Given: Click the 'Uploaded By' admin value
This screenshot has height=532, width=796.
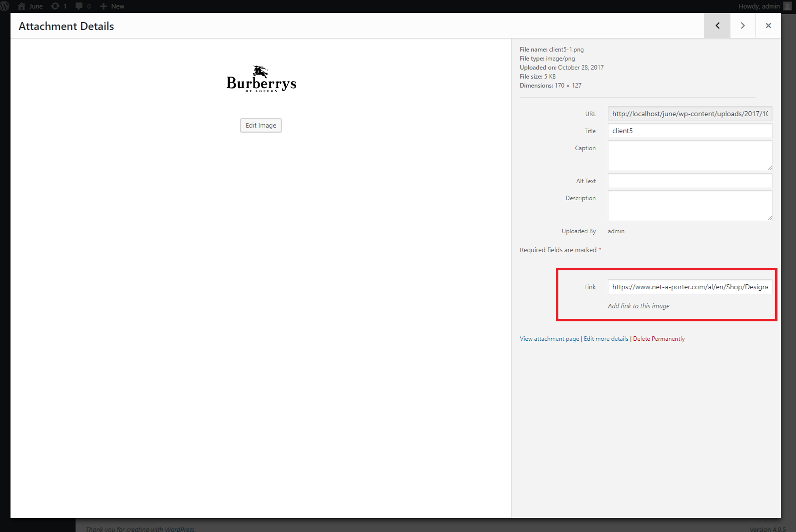Looking at the screenshot, I should tap(616, 231).
